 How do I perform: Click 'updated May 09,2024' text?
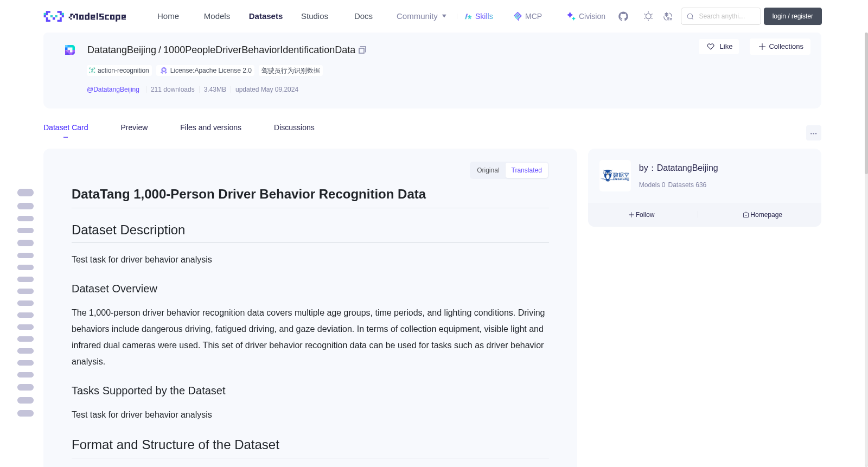point(267,89)
